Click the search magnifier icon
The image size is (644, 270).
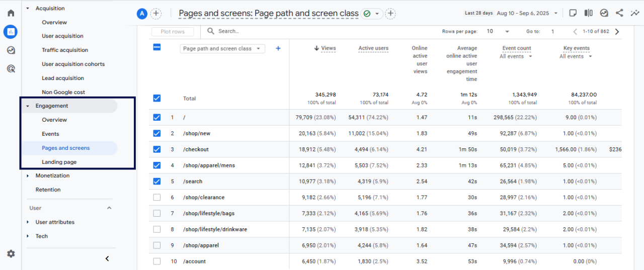[x=210, y=31]
